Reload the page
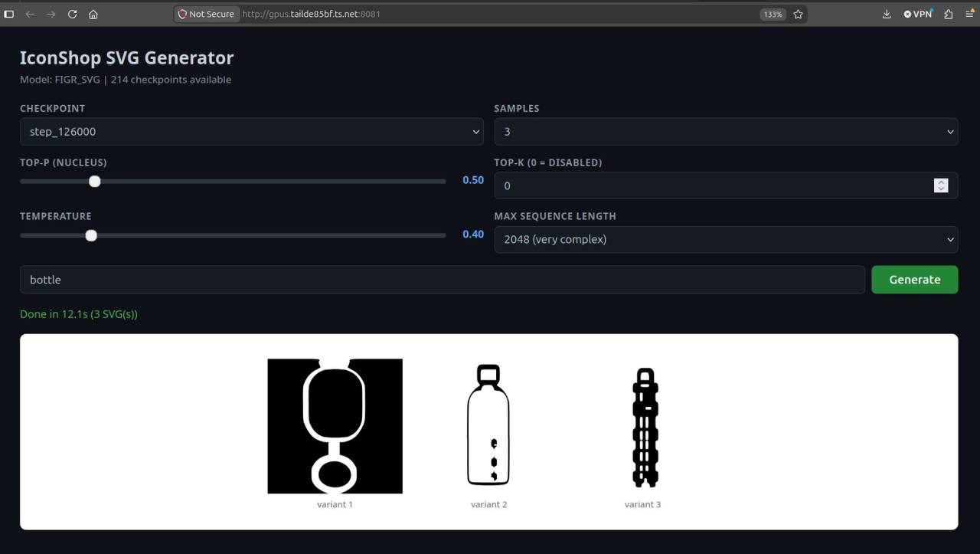Viewport: 980px width, 554px height. coord(72,14)
